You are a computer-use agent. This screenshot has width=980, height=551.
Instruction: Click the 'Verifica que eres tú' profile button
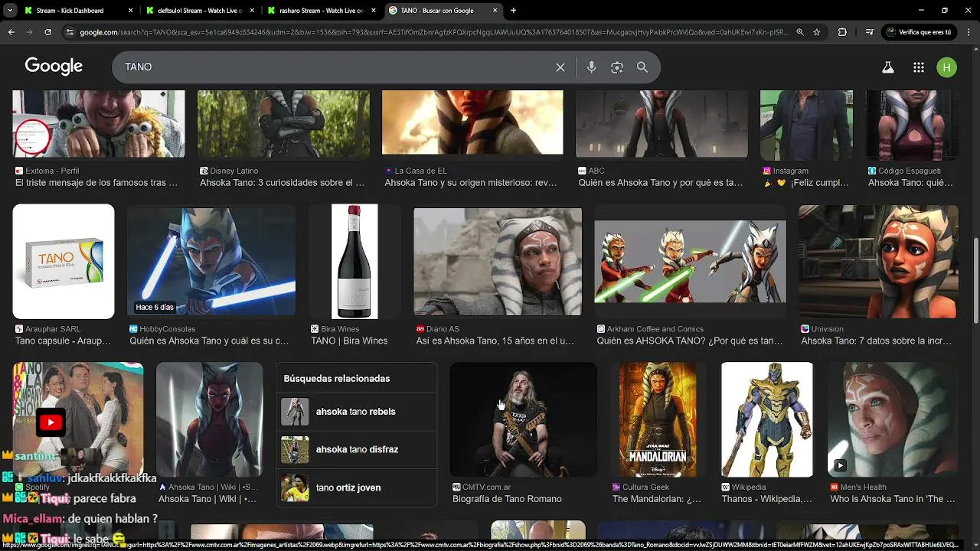[x=920, y=32]
